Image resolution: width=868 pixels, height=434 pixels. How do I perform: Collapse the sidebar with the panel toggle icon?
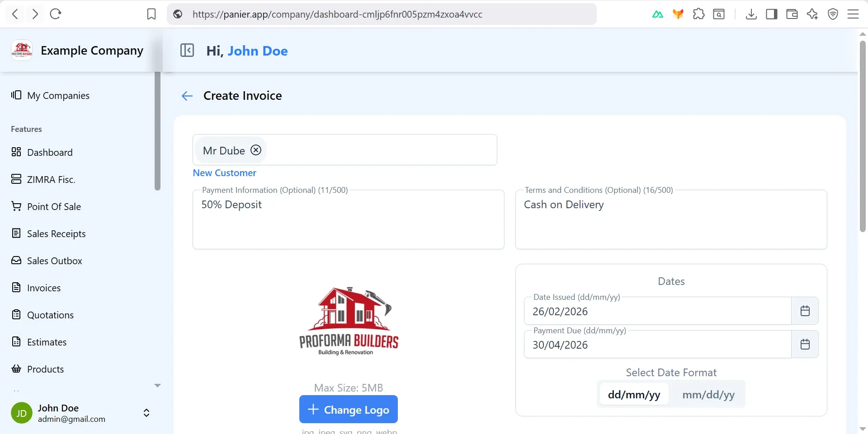[187, 50]
